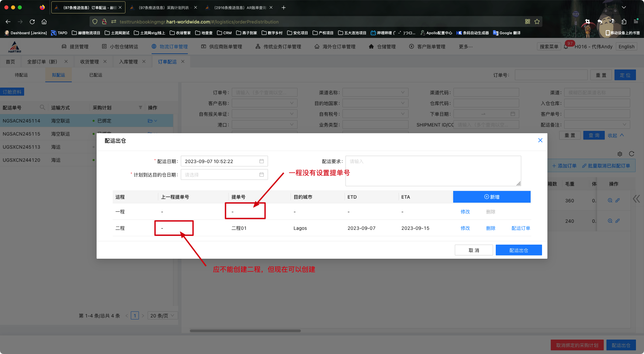Click the horizontal scrollbar at bottom
Viewport: 644px width, 354px height.
(x=245, y=331)
